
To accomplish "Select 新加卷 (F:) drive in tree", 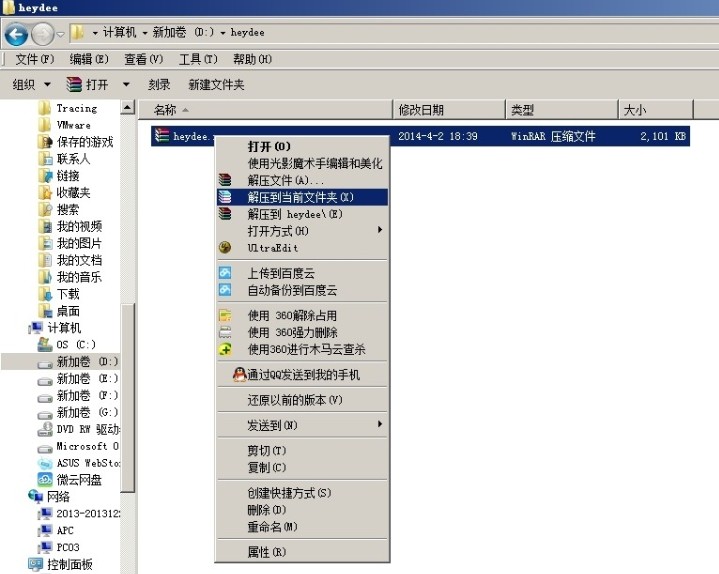I will [87, 395].
